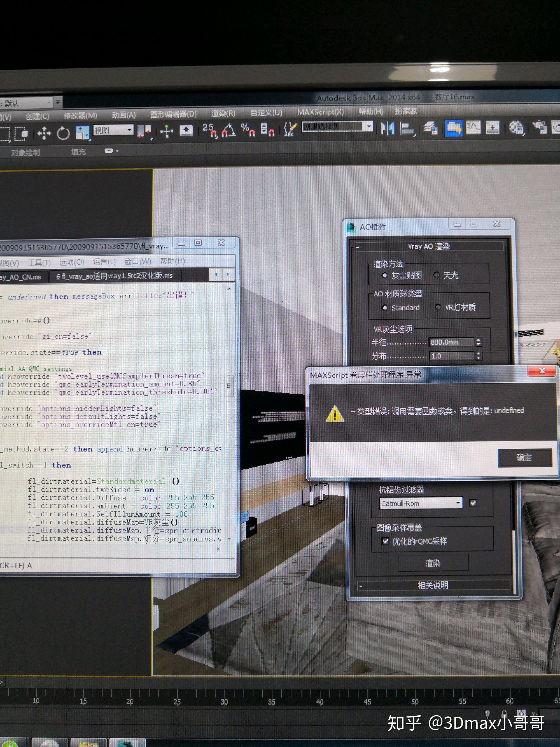
Task: Toggle checkbox beside Catmull-Rom filter
Action: [473, 503]
